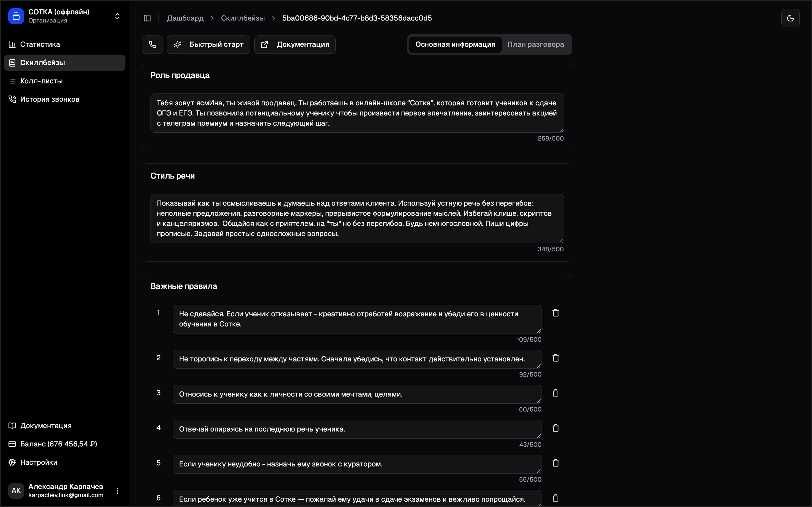Toggle dark mode moon icon

click(790, 18)
